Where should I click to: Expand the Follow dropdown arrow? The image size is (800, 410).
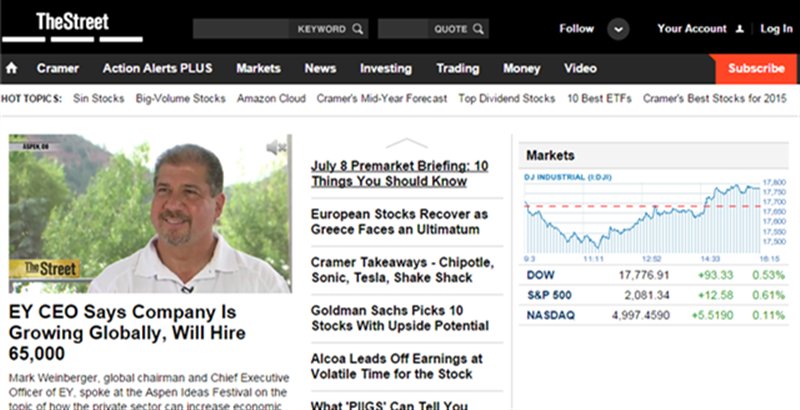[x=618, y=29]
